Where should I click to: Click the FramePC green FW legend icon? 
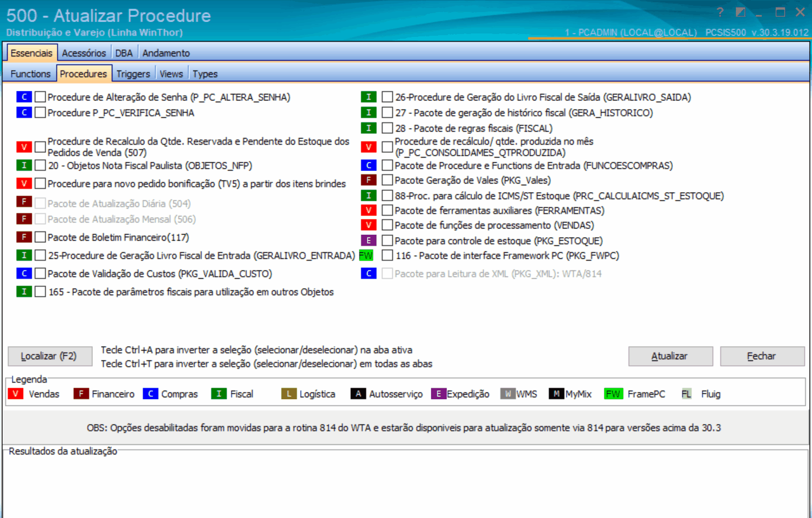point(613,394)
